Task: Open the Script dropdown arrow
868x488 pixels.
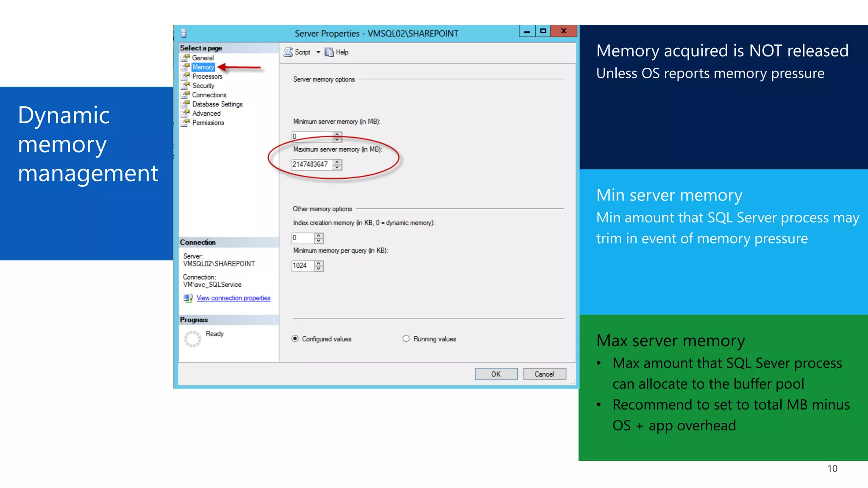Action: click(x=318, y=52)
